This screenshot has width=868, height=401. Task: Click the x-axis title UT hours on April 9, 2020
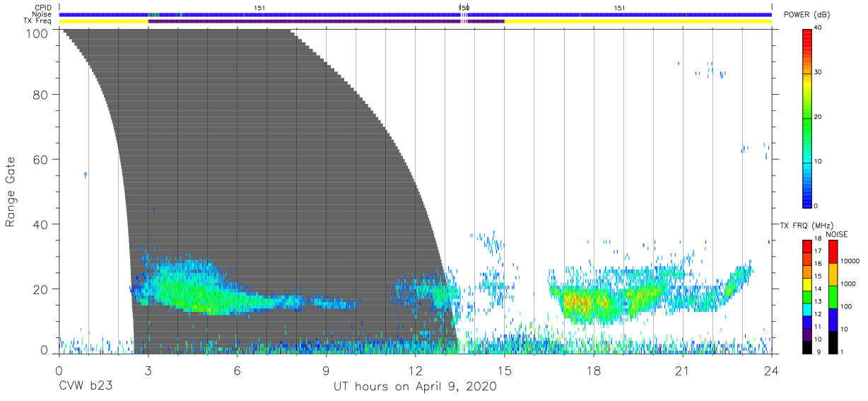(415, 387)
